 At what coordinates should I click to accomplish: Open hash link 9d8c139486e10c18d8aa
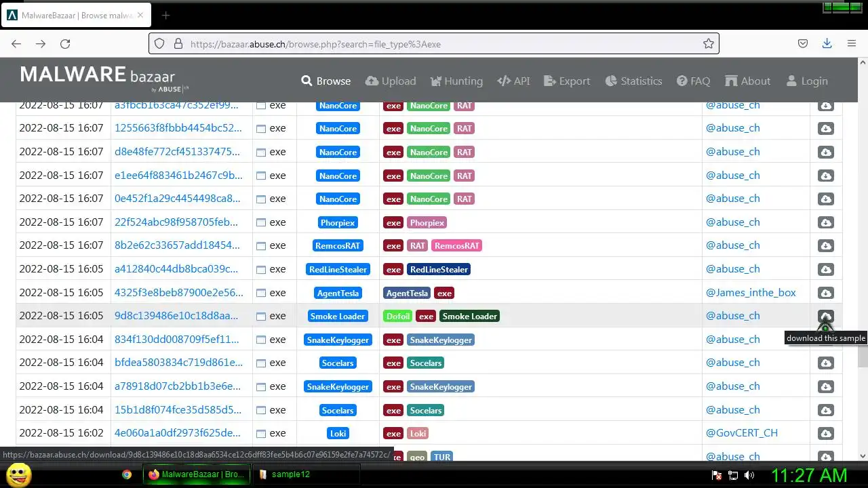(x=176, y=316)
